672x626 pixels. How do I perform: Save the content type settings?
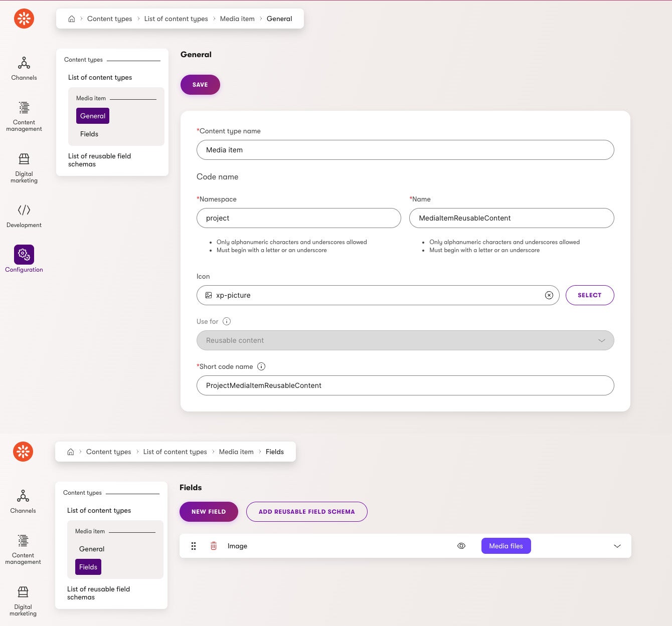coord(200,85)
